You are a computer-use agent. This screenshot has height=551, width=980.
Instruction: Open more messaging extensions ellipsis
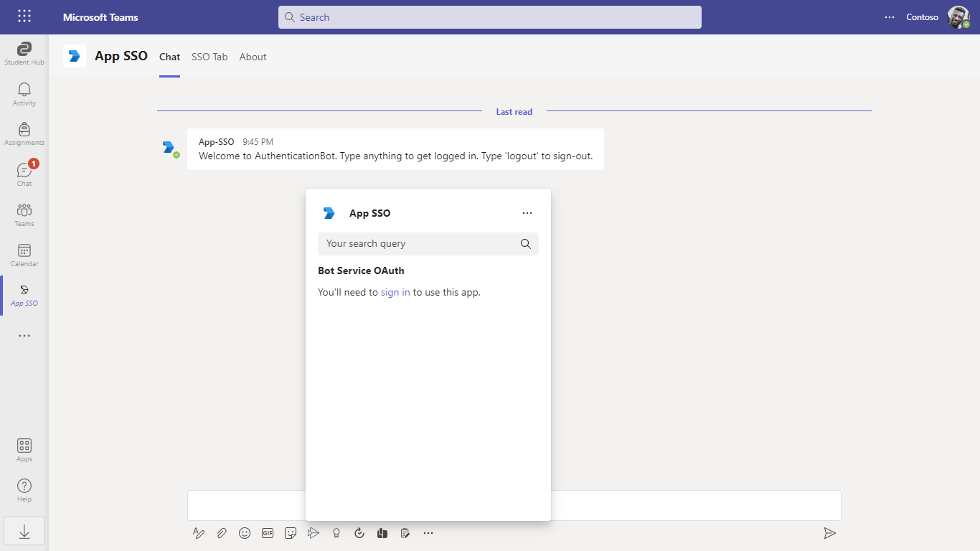pos(428,533)
